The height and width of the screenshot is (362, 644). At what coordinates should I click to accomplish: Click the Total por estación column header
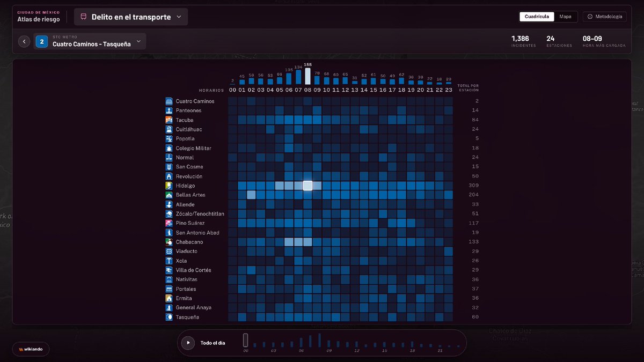click(468, 88)
